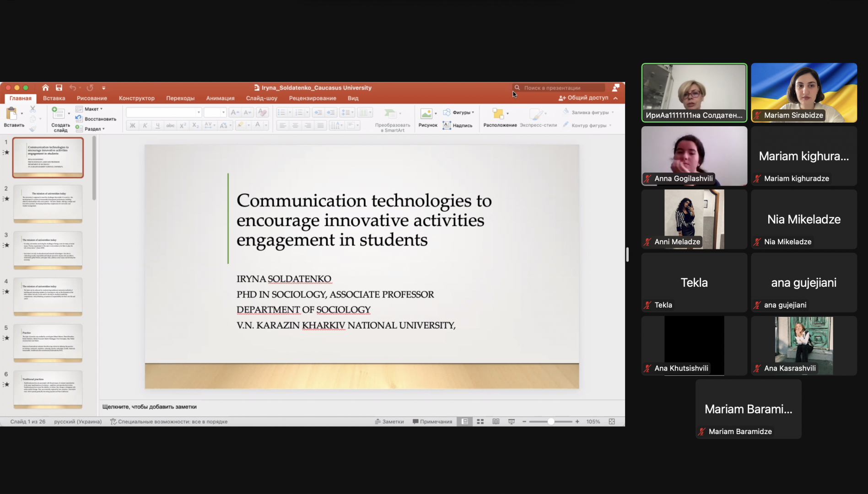This screenshot has height=494, width=868.
Task: Open the font name combo box
Action: pyautogui.click(x=163, y=113)
